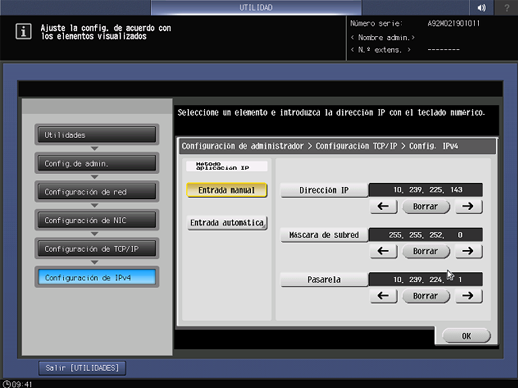
Task: Tap the speaker sound icon
Action: click(x=482, y=8)
